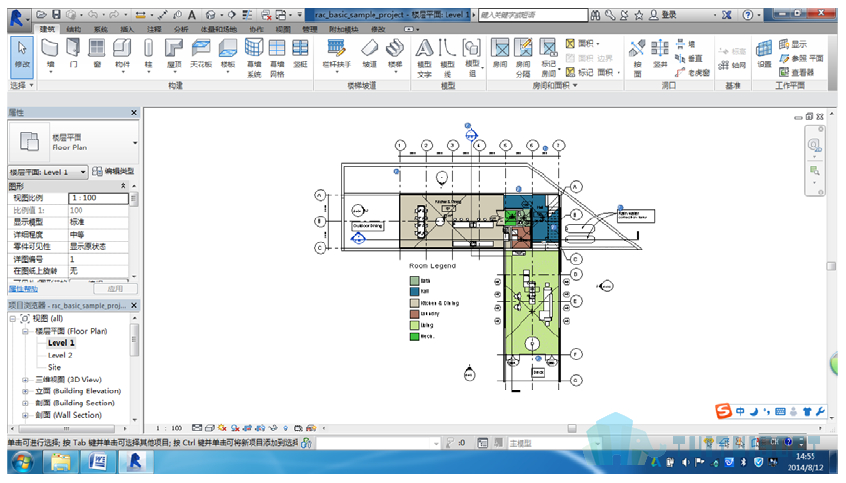Expand the Room and Area (房间和面积) panel
This screenshot has width=846, height=483.
click(x=555, y=85)
